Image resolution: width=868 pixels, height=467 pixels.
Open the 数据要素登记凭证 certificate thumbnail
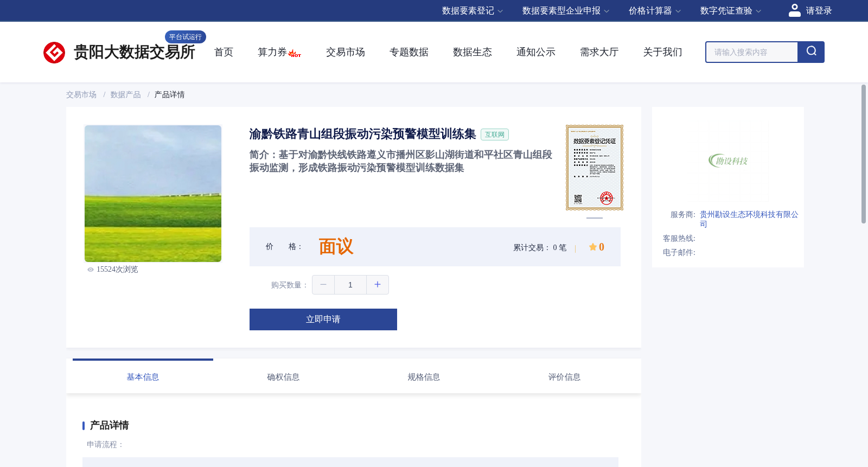(595, 168)
